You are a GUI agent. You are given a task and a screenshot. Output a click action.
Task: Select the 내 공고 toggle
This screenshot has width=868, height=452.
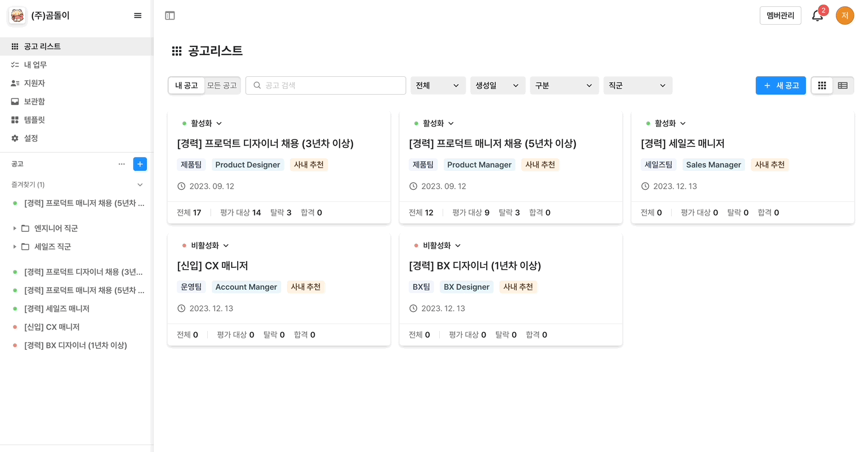(187, 85)
